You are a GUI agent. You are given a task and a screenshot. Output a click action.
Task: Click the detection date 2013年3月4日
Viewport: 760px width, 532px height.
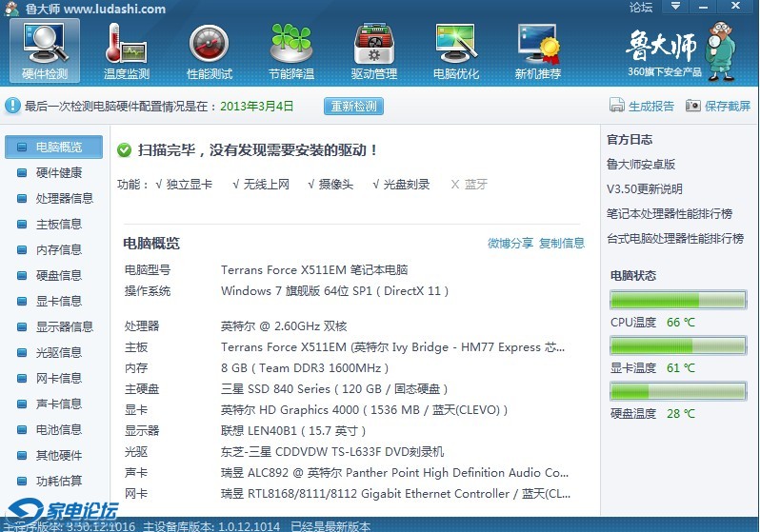(x=257, y=106)
